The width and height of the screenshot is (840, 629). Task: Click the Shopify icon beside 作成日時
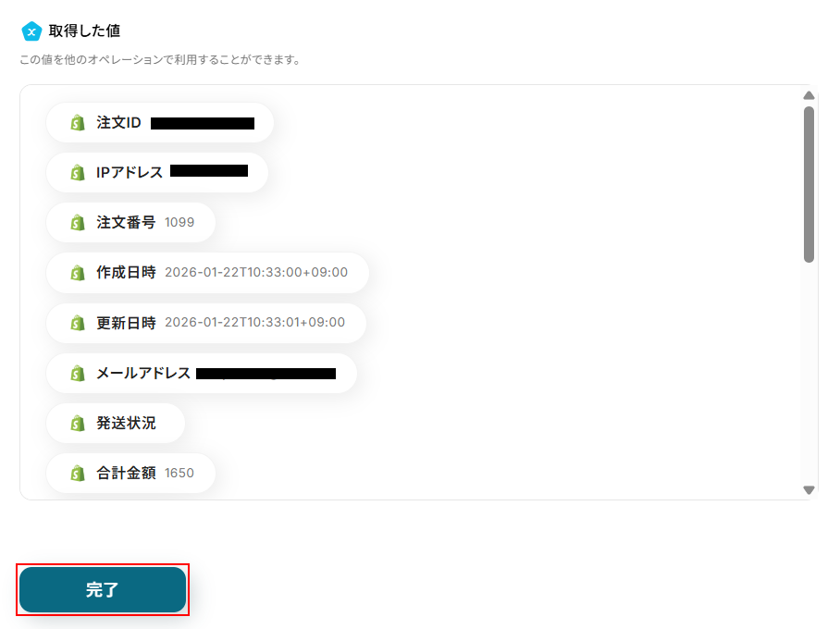78,273
